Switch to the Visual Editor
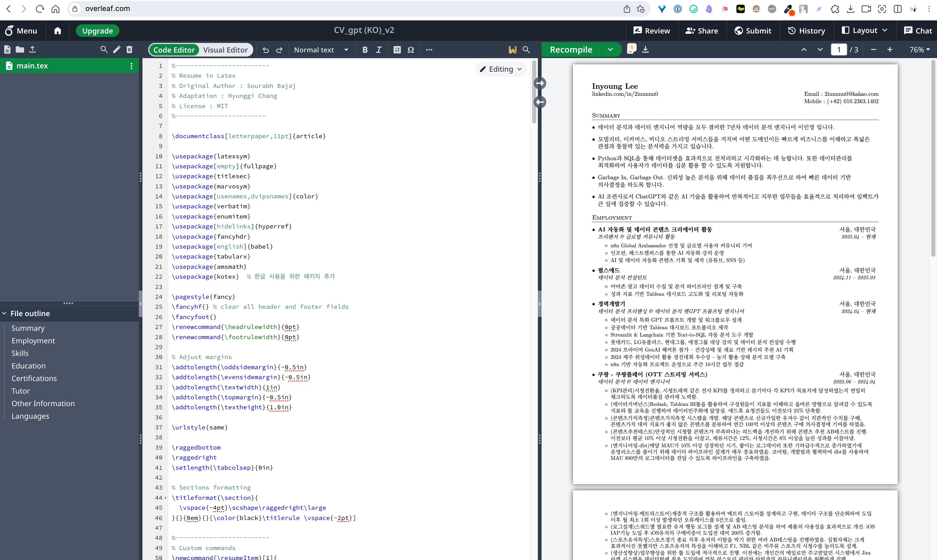The image size is (937, 560). pyautogui.click(x=225, y=50)
